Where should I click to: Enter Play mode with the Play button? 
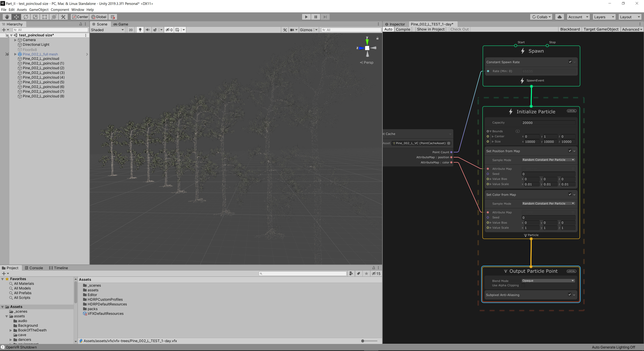(306, 17)
